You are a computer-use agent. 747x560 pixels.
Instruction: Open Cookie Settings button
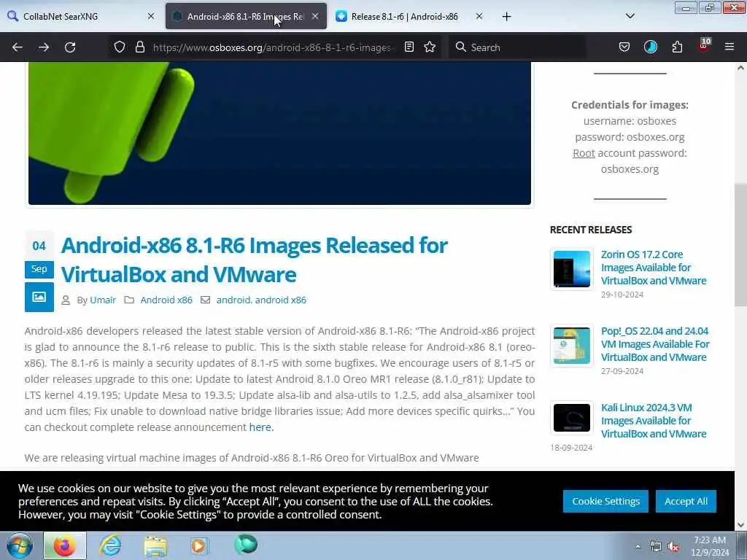605,502
